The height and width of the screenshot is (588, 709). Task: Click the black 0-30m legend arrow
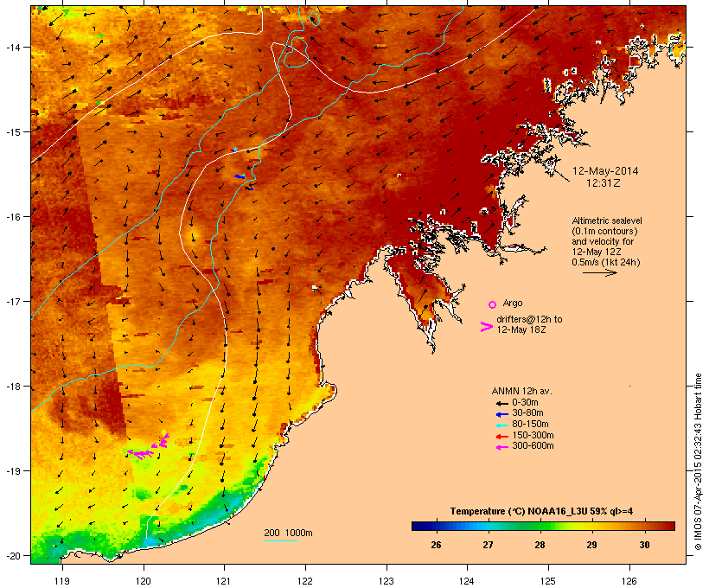click(x=501, y=403)
